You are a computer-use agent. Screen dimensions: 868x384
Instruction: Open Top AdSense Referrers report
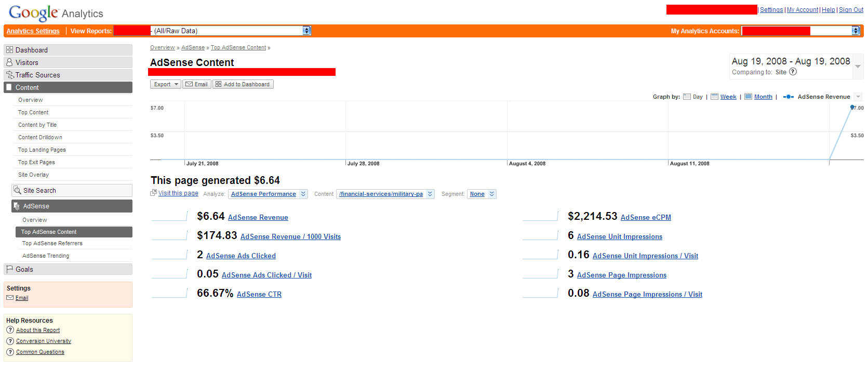click(52, 243)
